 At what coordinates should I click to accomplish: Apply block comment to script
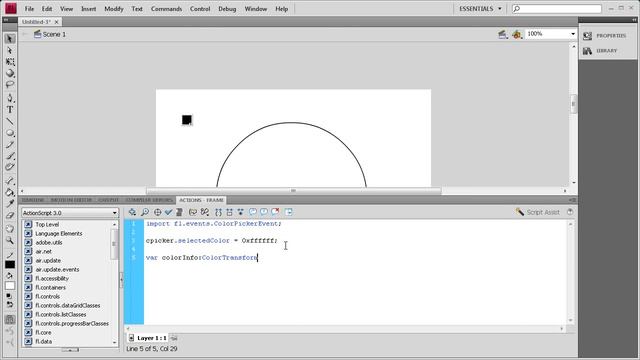click(x=253, y=212)
